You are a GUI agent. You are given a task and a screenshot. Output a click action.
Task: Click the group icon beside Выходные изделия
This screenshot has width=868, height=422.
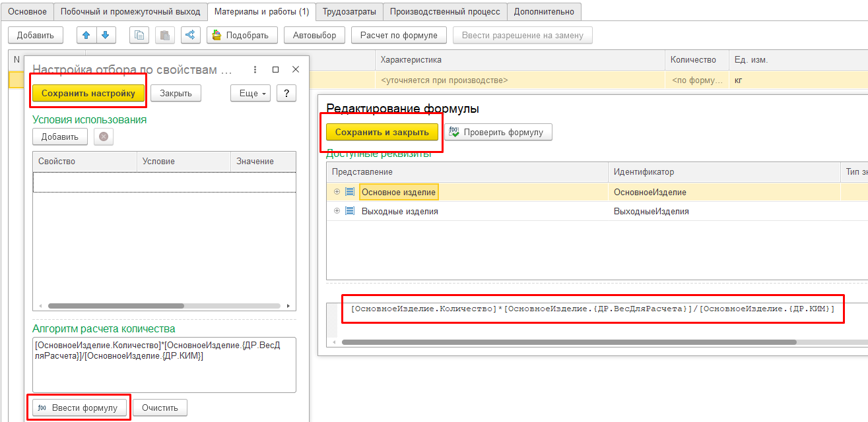tap(350, 211)
